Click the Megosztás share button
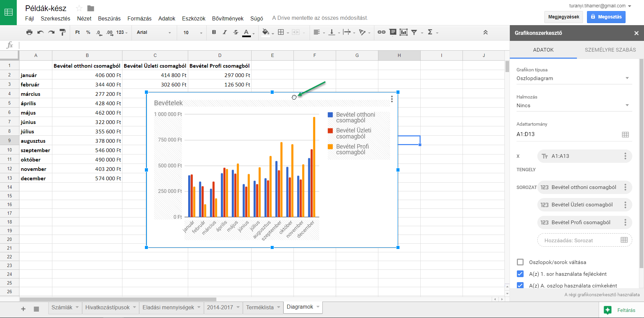 point(606,17)
